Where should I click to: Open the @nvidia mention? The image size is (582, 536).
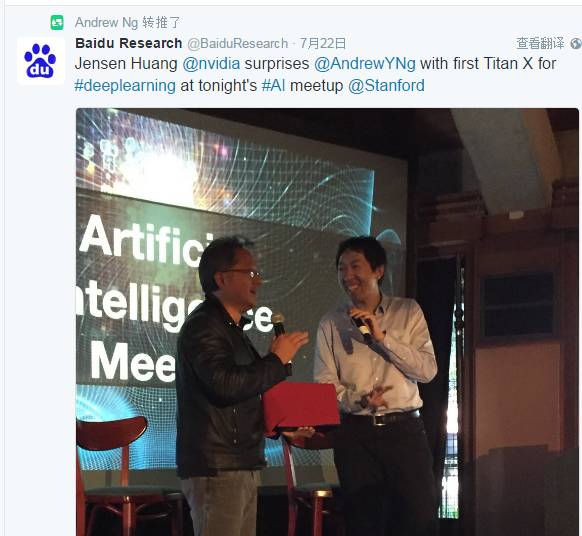click(211, 64)
